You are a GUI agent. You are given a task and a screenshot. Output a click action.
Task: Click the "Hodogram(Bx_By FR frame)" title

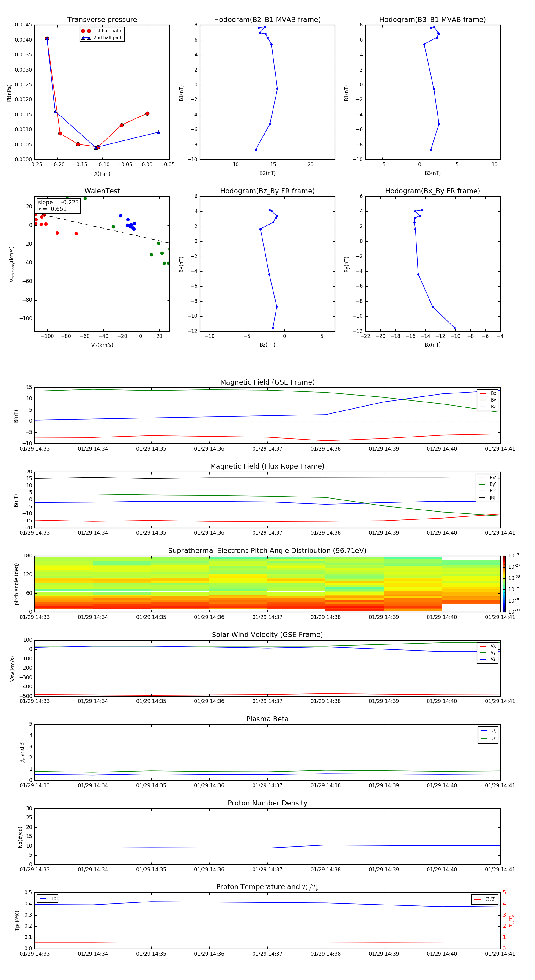click(x=432, y=191)
